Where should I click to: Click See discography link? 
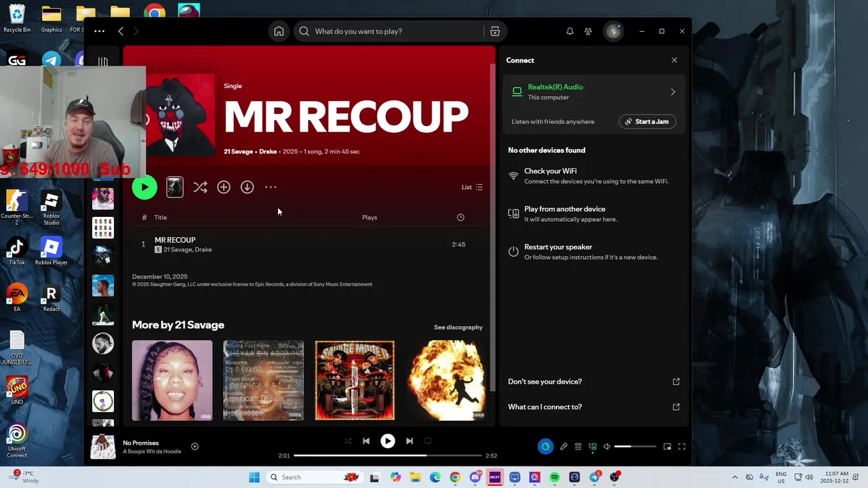click(458, 327)
